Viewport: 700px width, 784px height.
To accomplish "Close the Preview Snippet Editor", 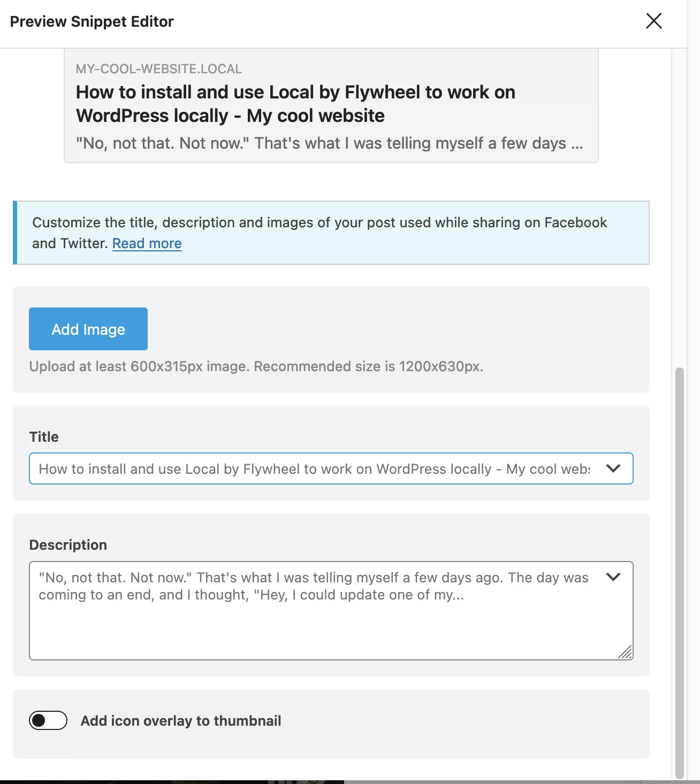I will pyautogui.click(x=654, y=21).
